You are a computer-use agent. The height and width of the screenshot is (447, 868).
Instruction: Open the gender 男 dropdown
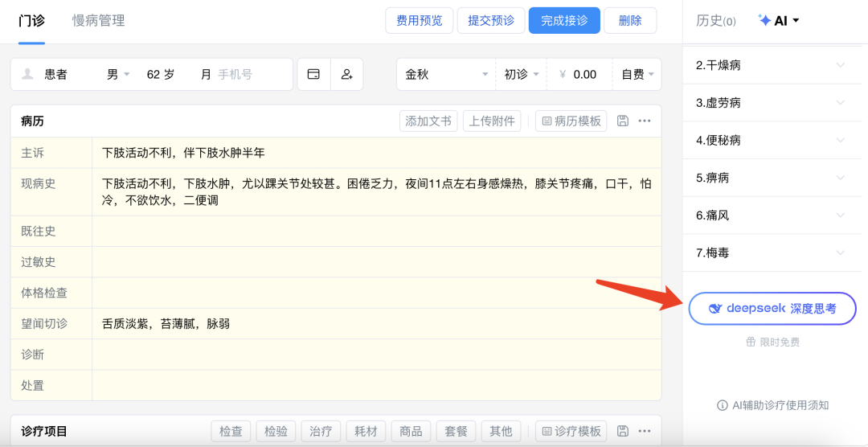coord(117,74)
